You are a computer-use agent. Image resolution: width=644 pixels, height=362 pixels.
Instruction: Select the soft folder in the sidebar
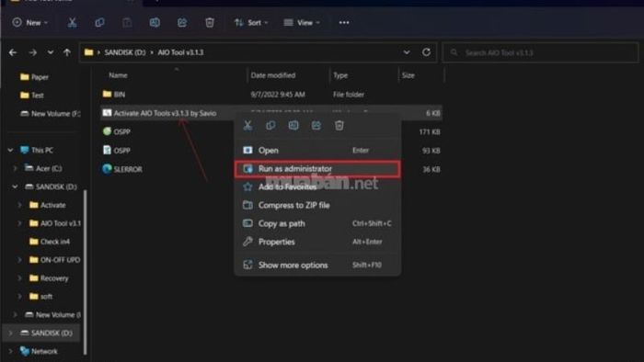(x=40, y=297)
